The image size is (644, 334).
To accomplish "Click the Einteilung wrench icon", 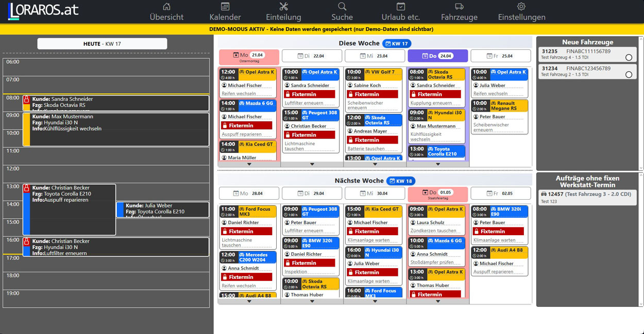I will coord(283,7).
